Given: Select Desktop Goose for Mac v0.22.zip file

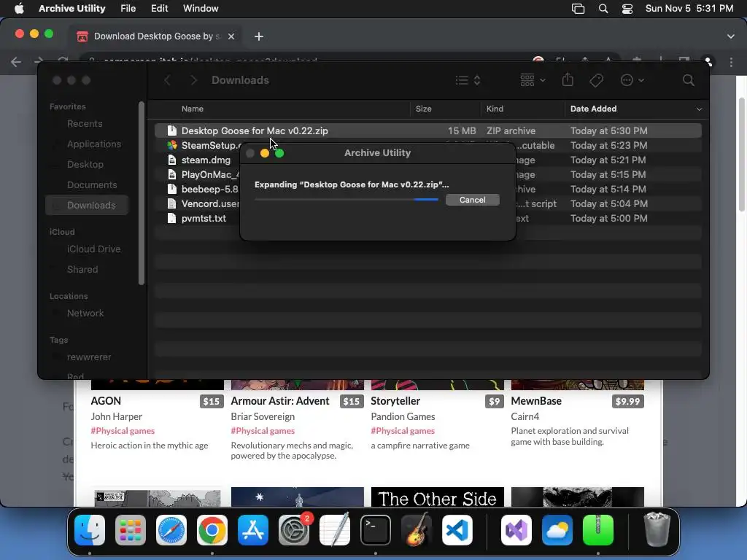Looking at the screenshot, I should click(427, 131).
